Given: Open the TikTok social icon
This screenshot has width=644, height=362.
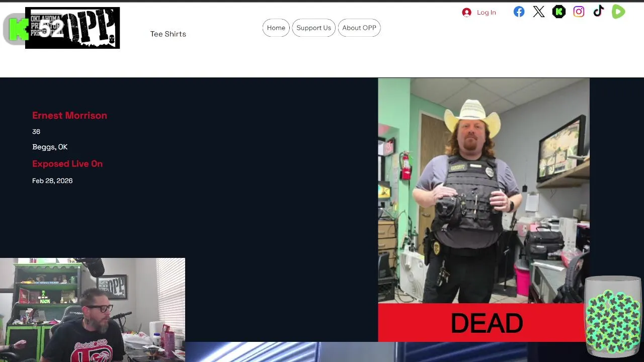Looking at the screenshot, I should [598, 11].
